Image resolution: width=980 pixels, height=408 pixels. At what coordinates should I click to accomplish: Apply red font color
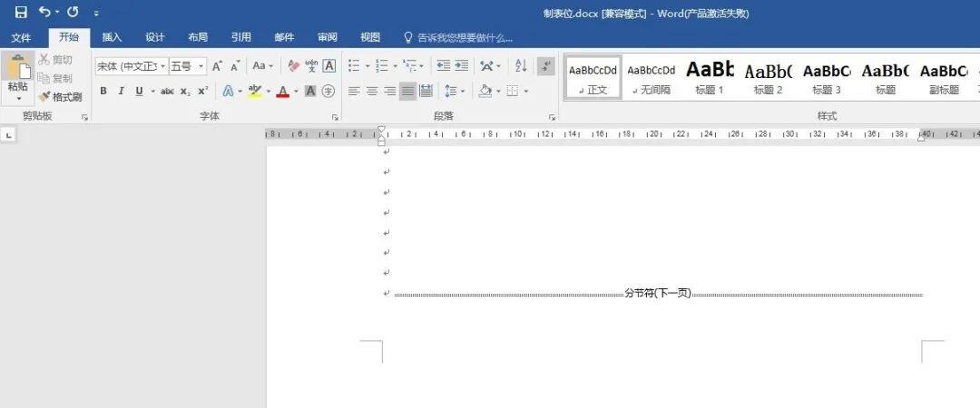(x=282, y=92)
